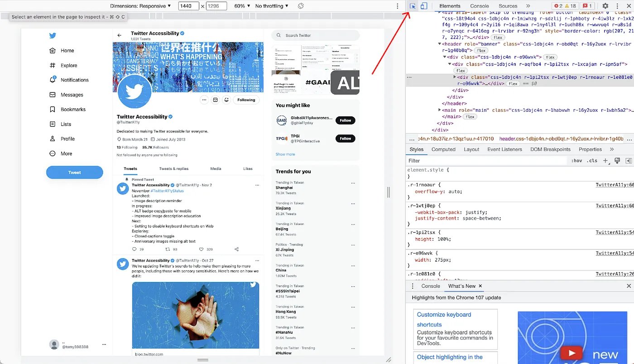Viewport: 634px width, 364px height.
Task: Toggle the .cls element classes panel
Action: 592,161
